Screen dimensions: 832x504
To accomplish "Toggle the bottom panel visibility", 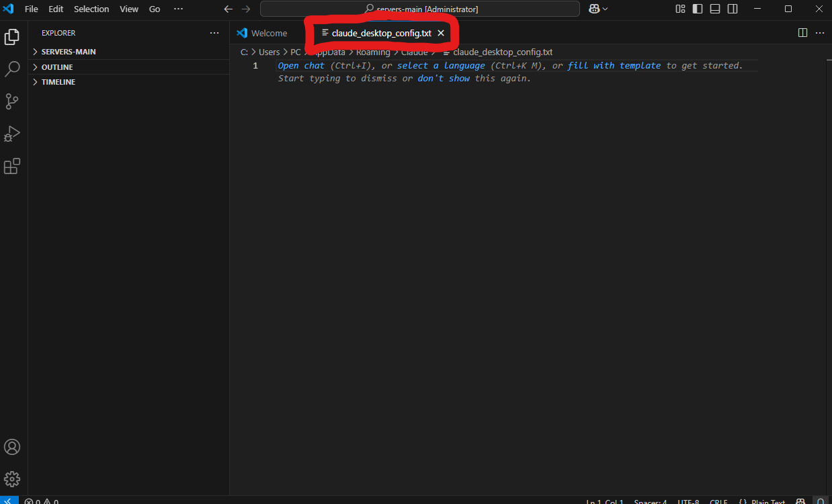I will coord(715,9).
